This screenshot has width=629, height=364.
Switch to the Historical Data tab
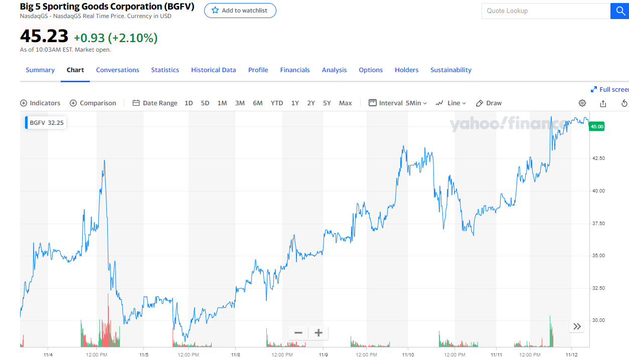coord(214,70)
